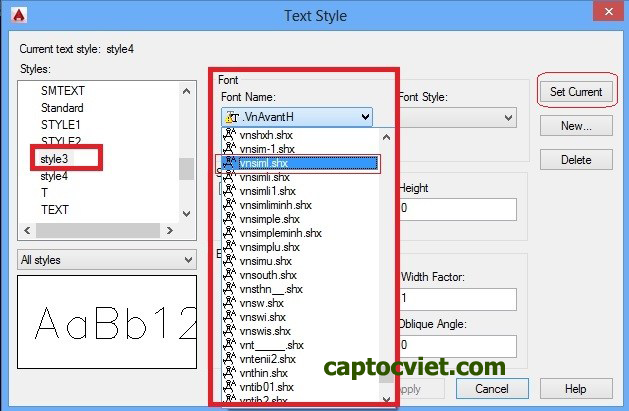
Task: Click Styles list scroll down arrow
Action: [x=187, y=214]
